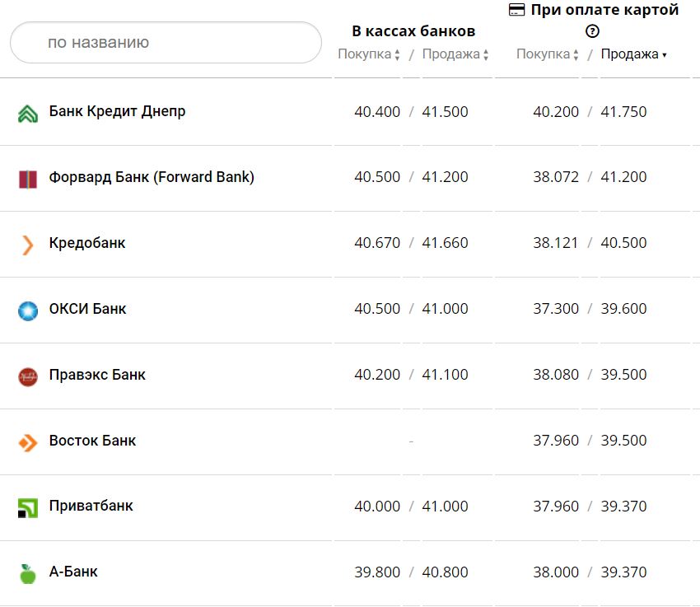Sort by cash desk Покупка column
This screenshot has width=700, height=607.
click(369, 54)
